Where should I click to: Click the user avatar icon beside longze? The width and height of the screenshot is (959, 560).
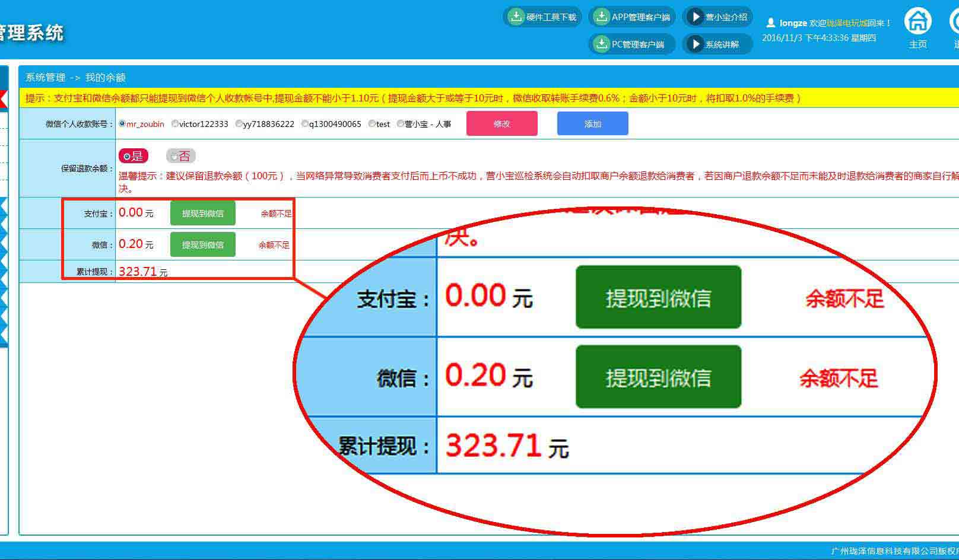coord(770,23)
